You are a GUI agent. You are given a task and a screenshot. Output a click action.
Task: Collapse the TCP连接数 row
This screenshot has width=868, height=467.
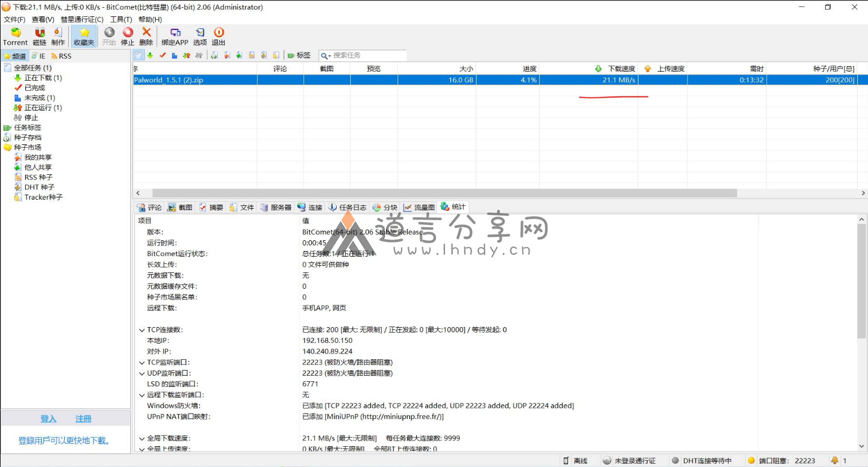142,330
